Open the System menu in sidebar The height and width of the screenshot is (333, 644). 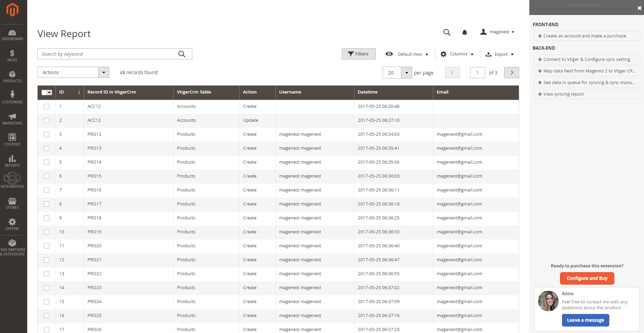(12, 224)
